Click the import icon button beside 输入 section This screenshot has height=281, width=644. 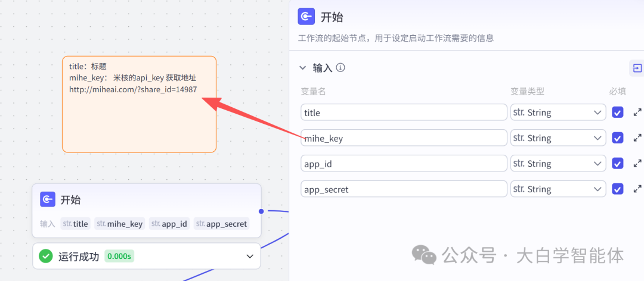637,68
